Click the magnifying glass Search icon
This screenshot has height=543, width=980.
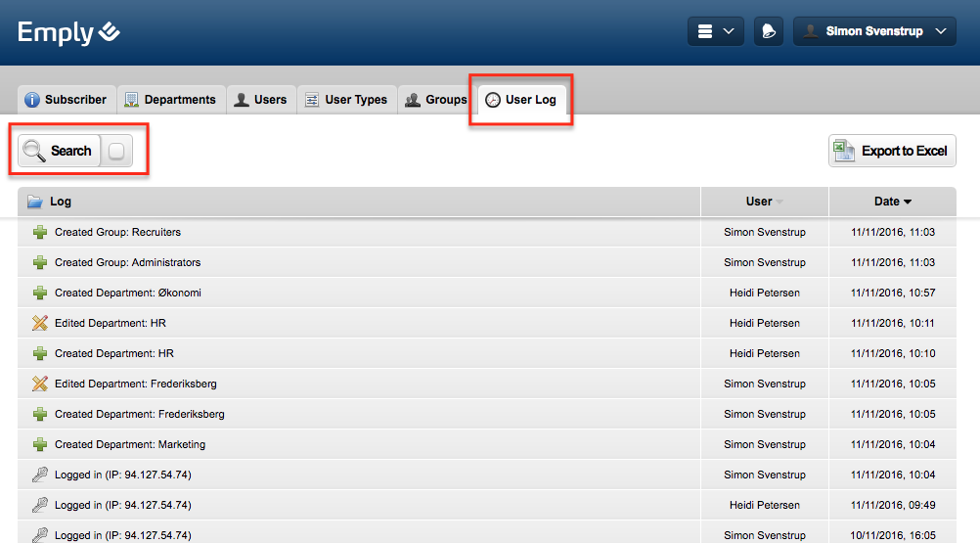(x=34, y=151)
